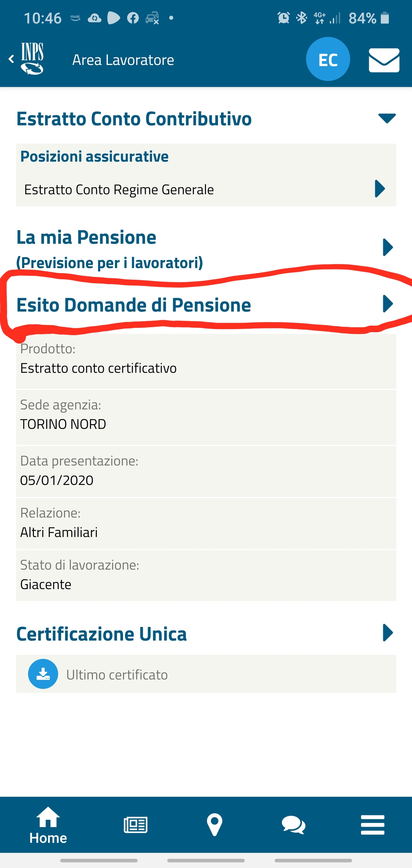Tap the INPS logo
The image size is (412, 868).
pos(32,59)
